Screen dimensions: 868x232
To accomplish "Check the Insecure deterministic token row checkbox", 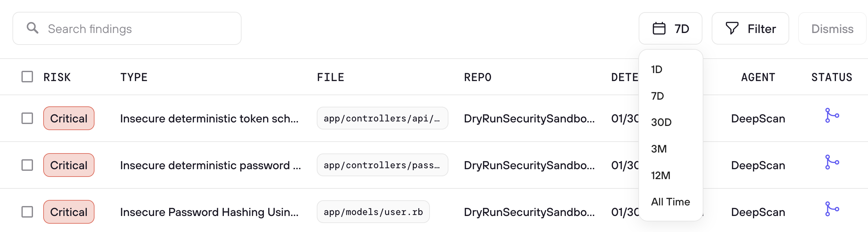I will coord(27,118).
